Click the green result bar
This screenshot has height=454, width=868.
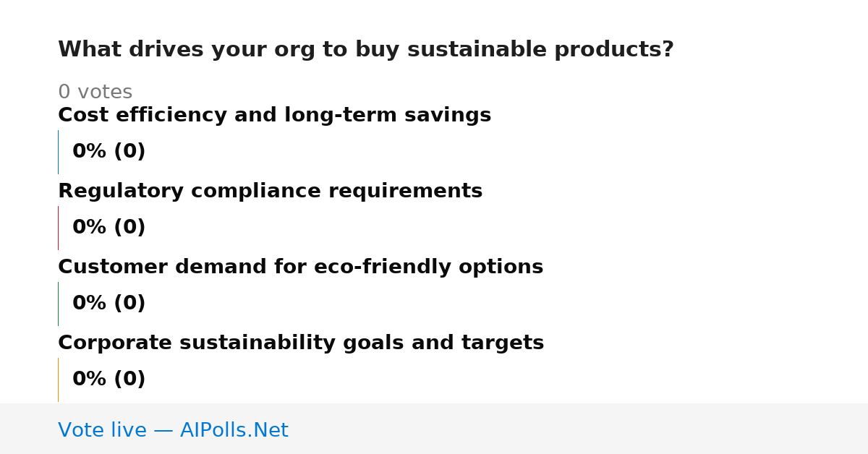(58, 304)
